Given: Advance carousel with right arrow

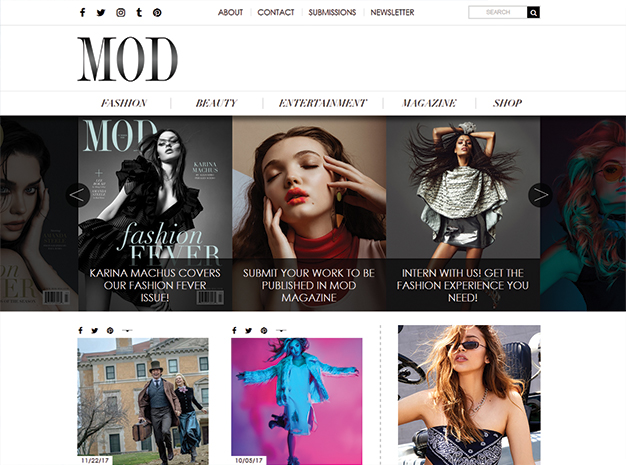Looking at the screenshot, I should point(540,195).
